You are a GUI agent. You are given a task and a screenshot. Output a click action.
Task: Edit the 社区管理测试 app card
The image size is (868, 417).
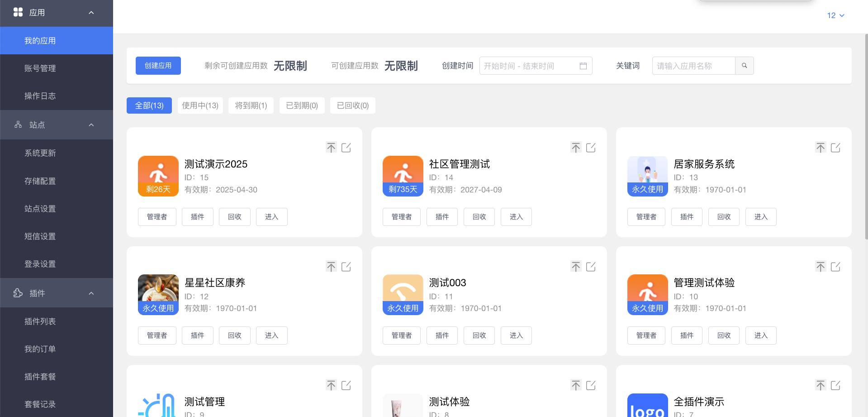tap(591, 148)
